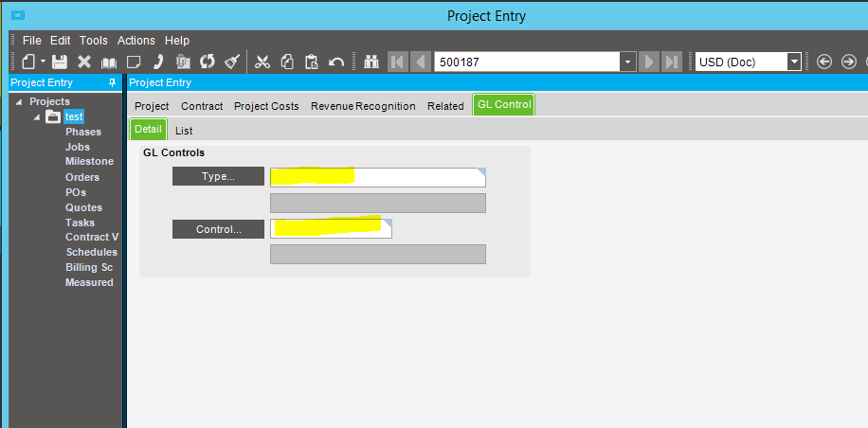Click the memo note toolbar icon
The width and height of the screenshot is (868, 428).
click(134, 62)
